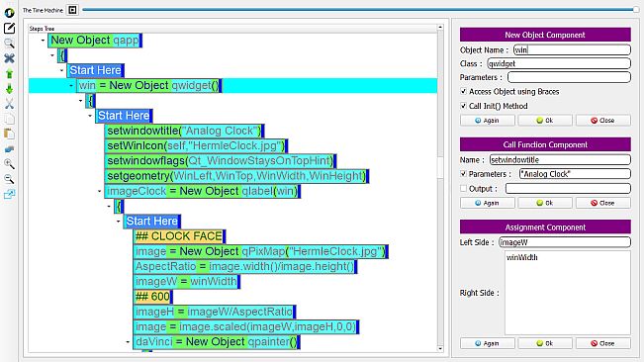Click the empty Output field

click(568, 188)
